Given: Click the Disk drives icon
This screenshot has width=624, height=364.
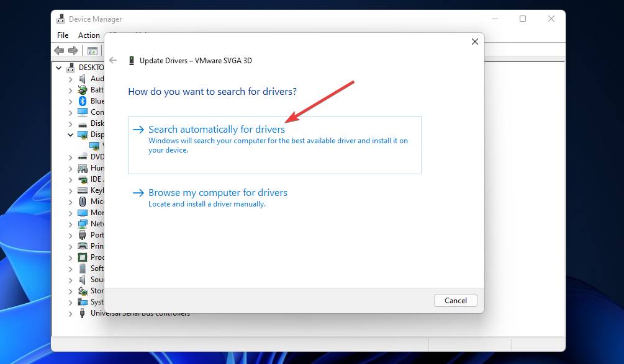Looking at the screenshot, I should (83, 123).
